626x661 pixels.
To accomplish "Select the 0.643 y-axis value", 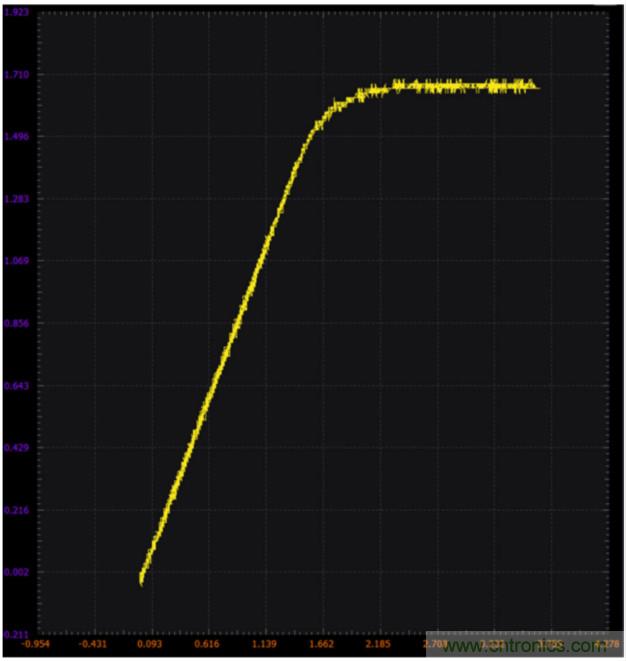I will [17, 386].
